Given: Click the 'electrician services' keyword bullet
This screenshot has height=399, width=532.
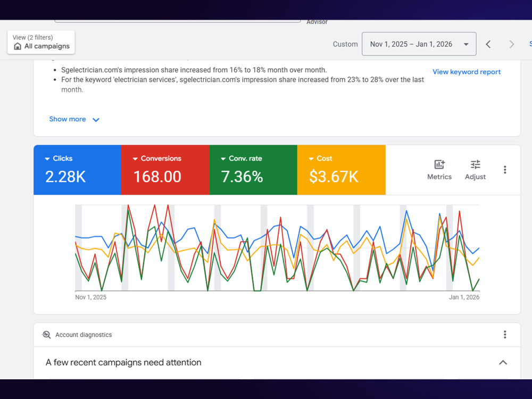Looking at the screenshot, I should [x=242, y=85].
